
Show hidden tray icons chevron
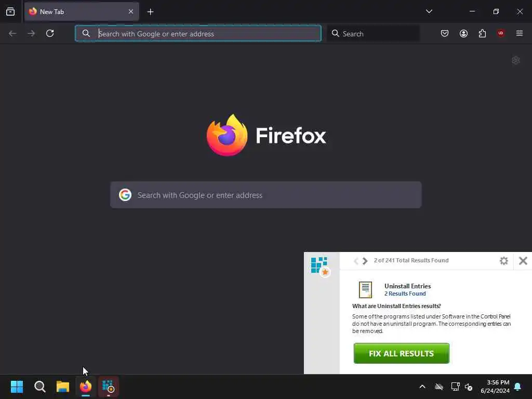(x=422, y=387)
